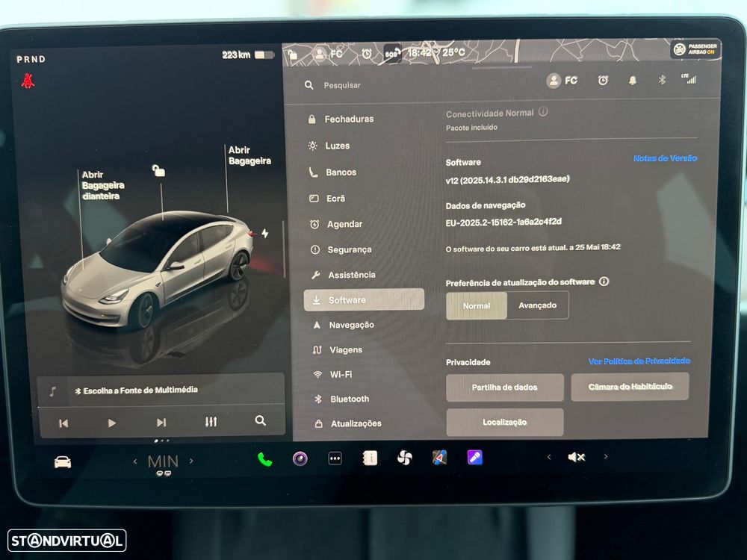Open the Notas de Versão link
The width and height of the screenshot is (747, 560).
(665, 158)
